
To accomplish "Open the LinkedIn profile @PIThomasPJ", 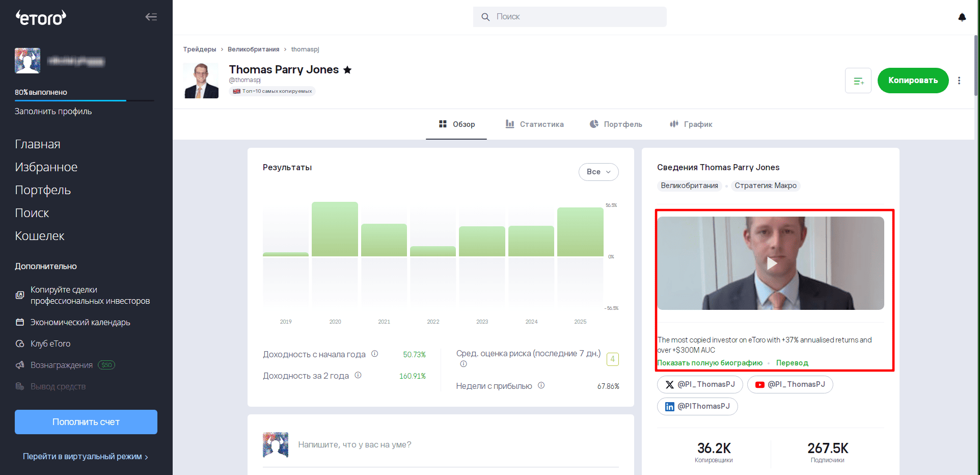I will (x=697, y=406).
